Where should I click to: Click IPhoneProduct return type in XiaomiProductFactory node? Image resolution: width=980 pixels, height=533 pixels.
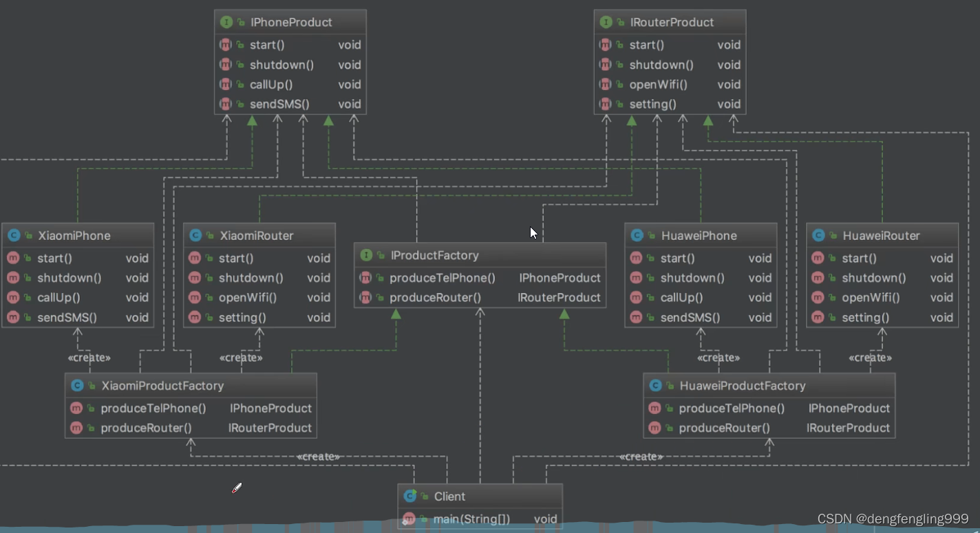coord(270,409)
